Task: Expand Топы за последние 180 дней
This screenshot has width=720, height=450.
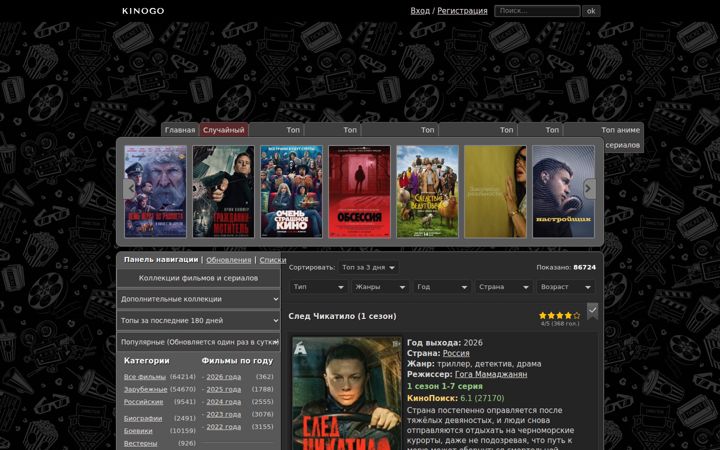Action: coord(198,321)
